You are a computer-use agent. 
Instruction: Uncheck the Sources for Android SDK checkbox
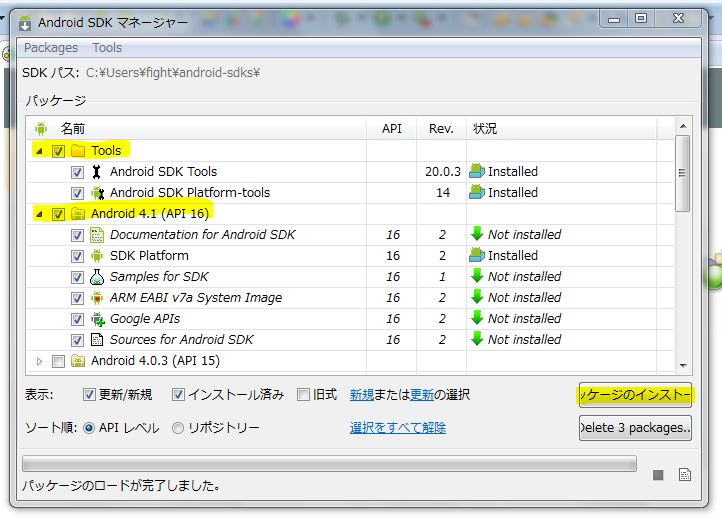point(77,340)
